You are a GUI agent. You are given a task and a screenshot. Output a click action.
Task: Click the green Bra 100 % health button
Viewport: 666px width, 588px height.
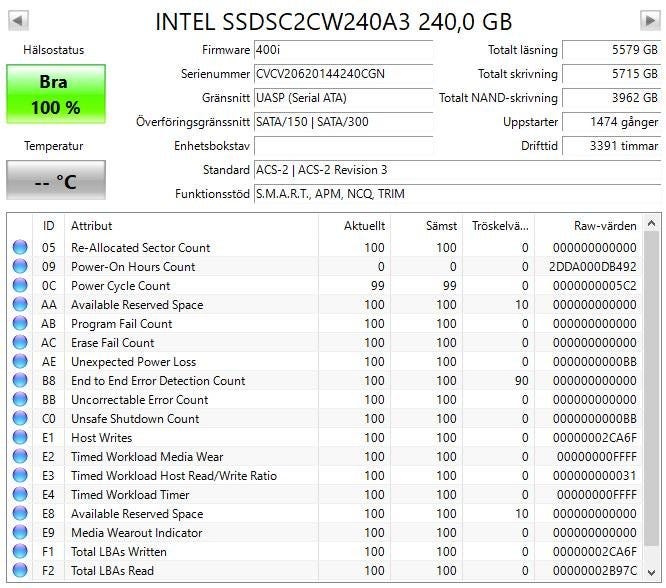(x=55, y=94)
